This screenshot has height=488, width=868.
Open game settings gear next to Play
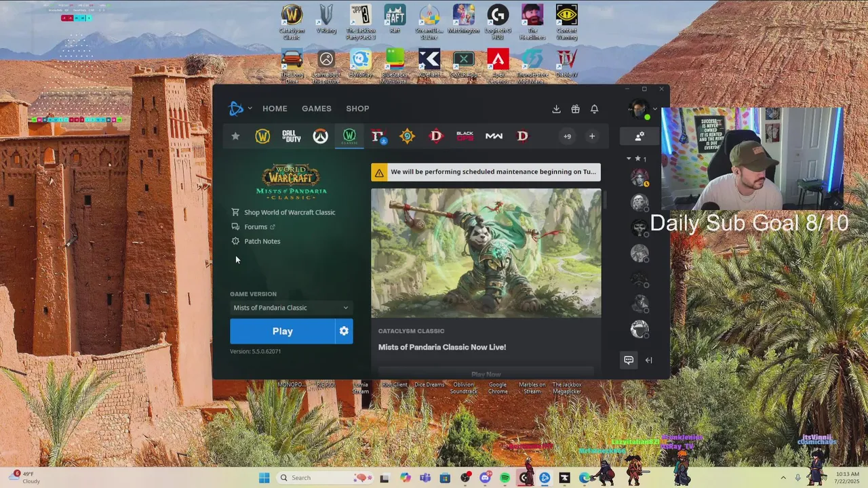(344, 331)
